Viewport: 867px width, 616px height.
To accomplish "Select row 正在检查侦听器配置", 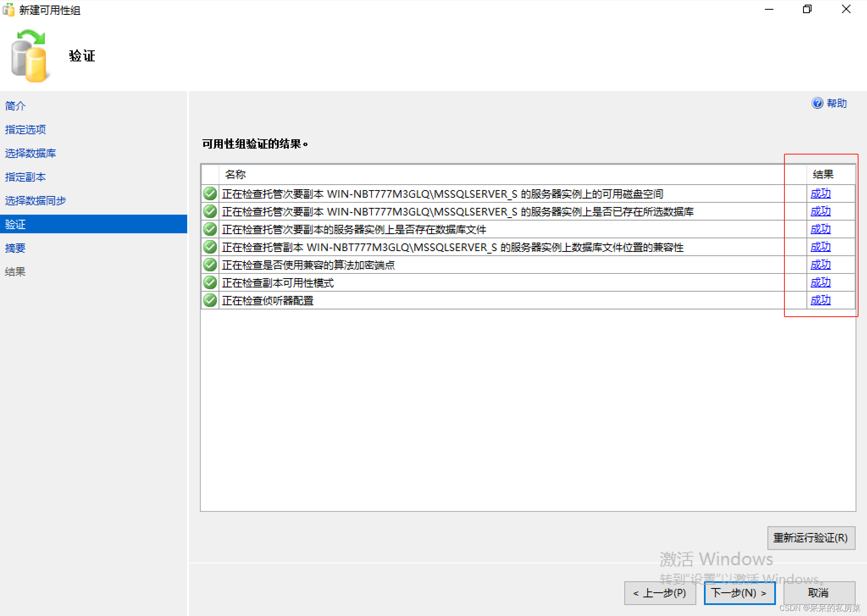I will click(x=528, y=301).
